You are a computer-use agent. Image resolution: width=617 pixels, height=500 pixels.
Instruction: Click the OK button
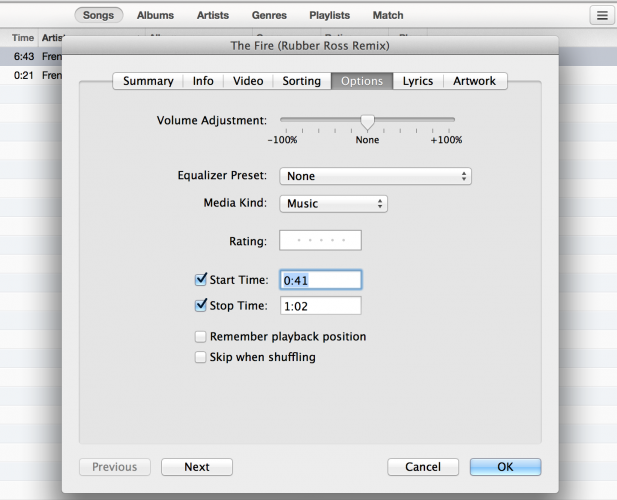505,467
